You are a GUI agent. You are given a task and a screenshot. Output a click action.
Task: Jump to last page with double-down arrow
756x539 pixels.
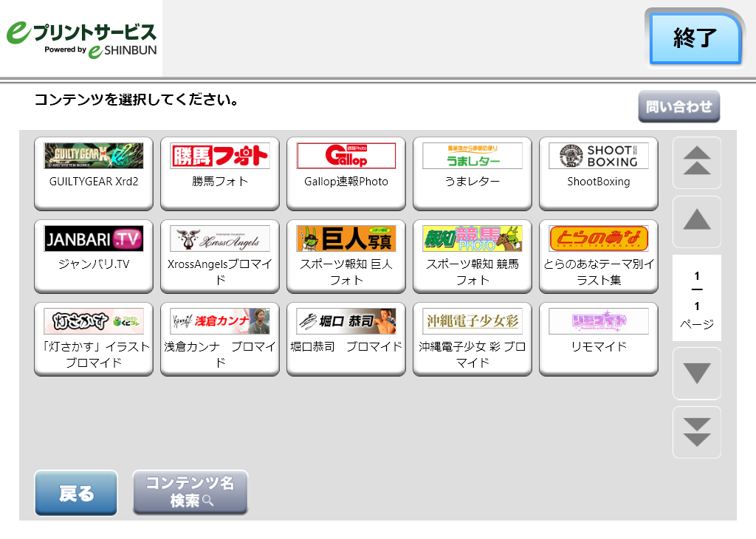tap(697, 433)
